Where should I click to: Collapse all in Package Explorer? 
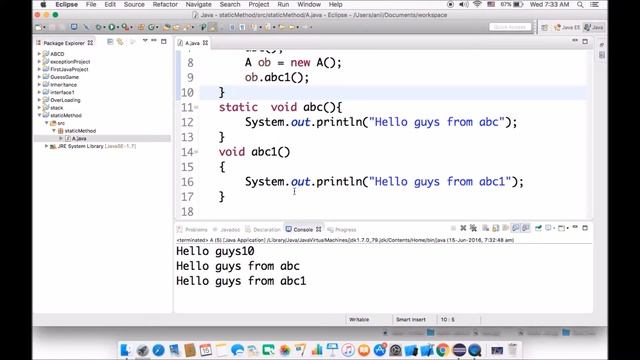point(110,42)
